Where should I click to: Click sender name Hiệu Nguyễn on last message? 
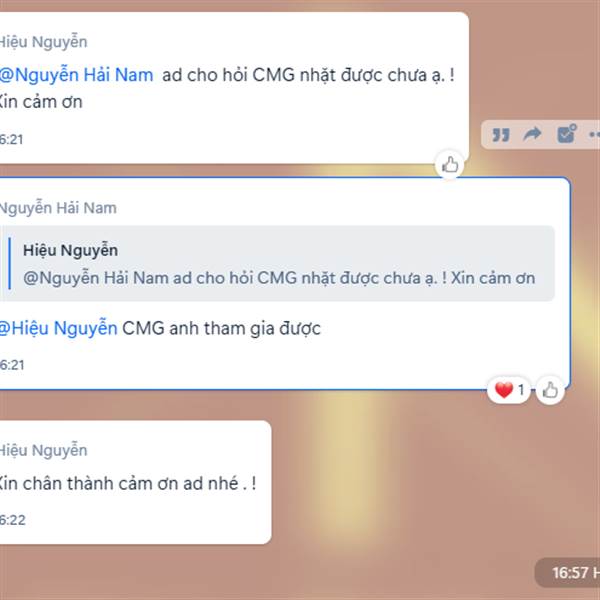tap(43, 450)
